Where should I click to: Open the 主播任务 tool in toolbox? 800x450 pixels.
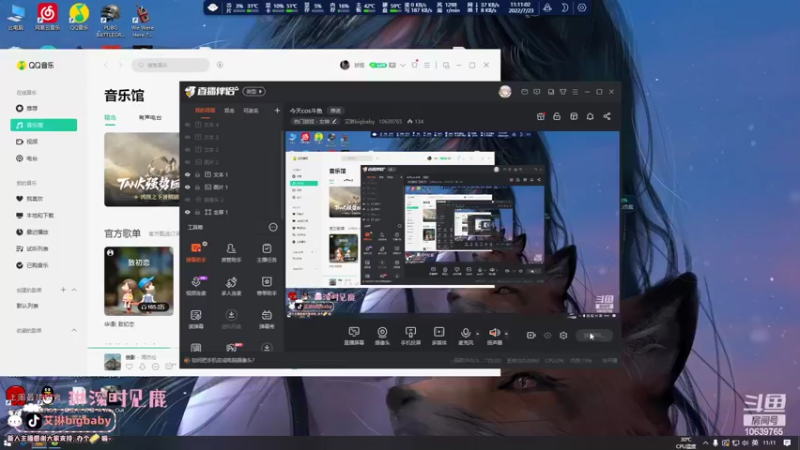(266, 252)
